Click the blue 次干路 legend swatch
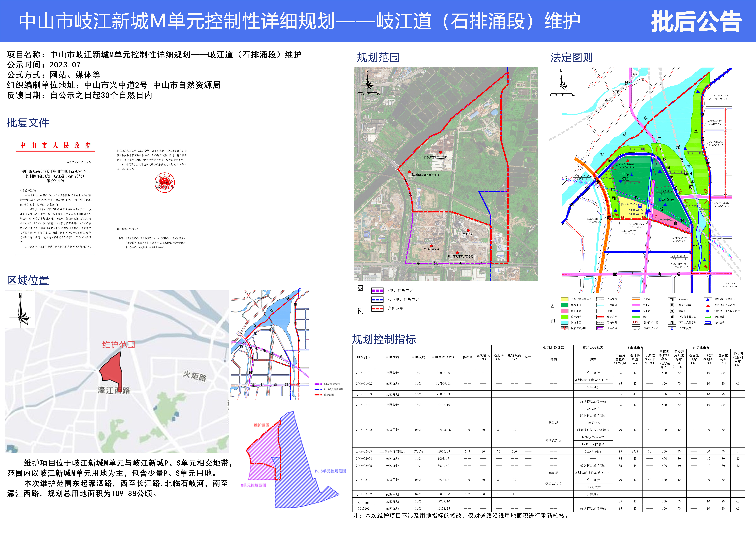The width and height of the screenshot is (756, 535). point(636,311)
